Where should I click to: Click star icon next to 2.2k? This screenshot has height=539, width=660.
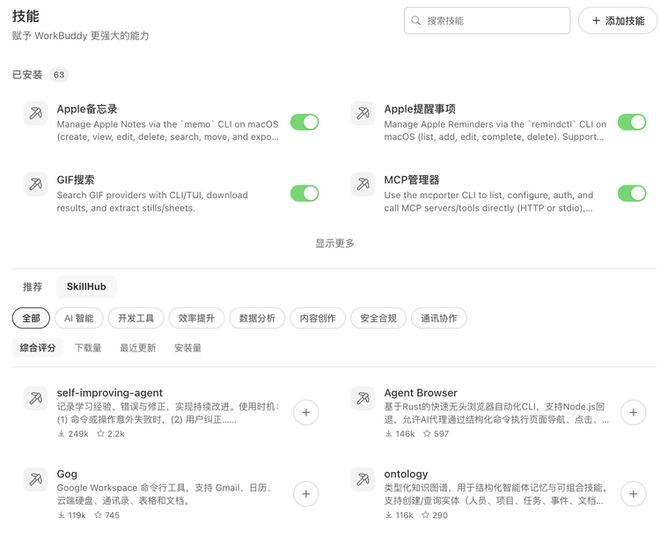tap(101, 433)
